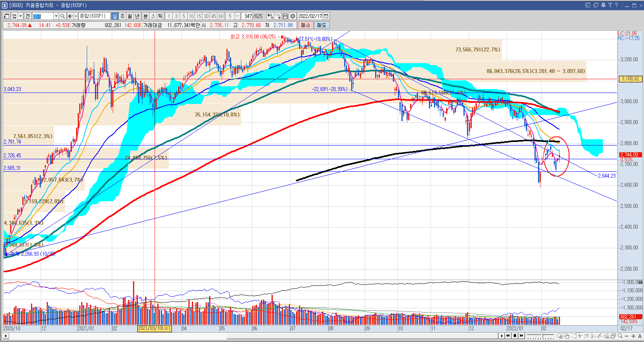644x342 pixels.
Task: Edit the visible bar count field 347
Action: 247,16
